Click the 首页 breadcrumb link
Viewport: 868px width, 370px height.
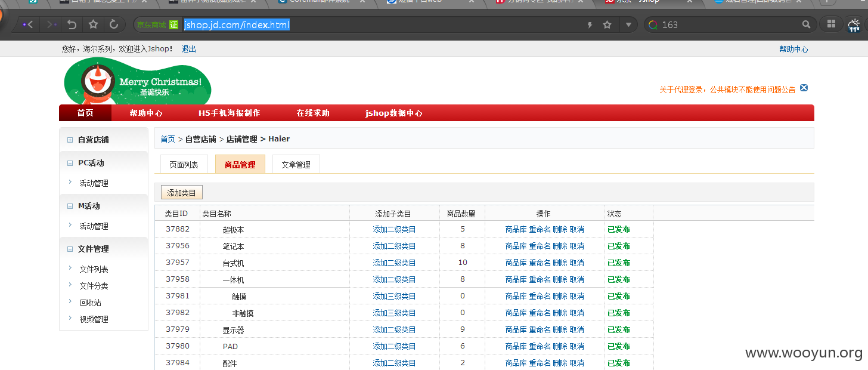click(x=168, y=139)
